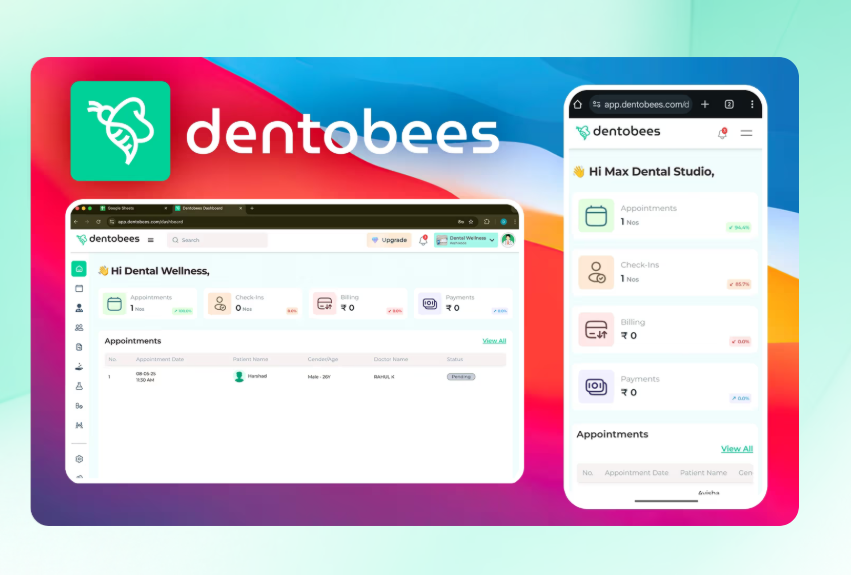Image resolution: width=851 pixels, height=575 pixels.
Task: Open the calendar icon in desktop sidebar
Action: click(x=79, y=288)
